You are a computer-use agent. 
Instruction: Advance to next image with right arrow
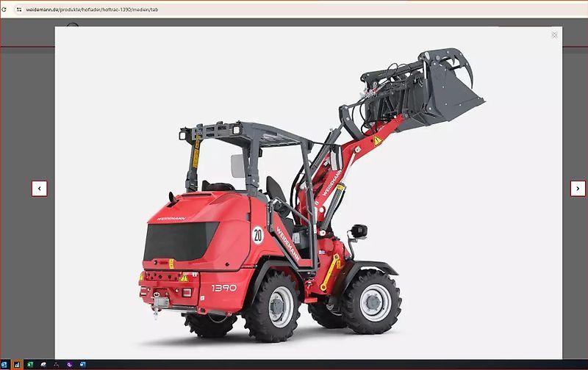pos(578,189)
